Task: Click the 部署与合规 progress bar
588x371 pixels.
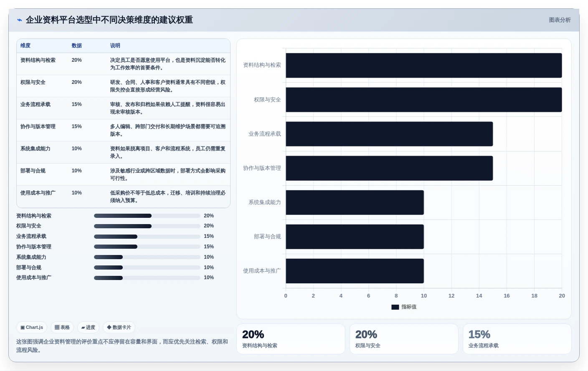Action: (147, 268)
